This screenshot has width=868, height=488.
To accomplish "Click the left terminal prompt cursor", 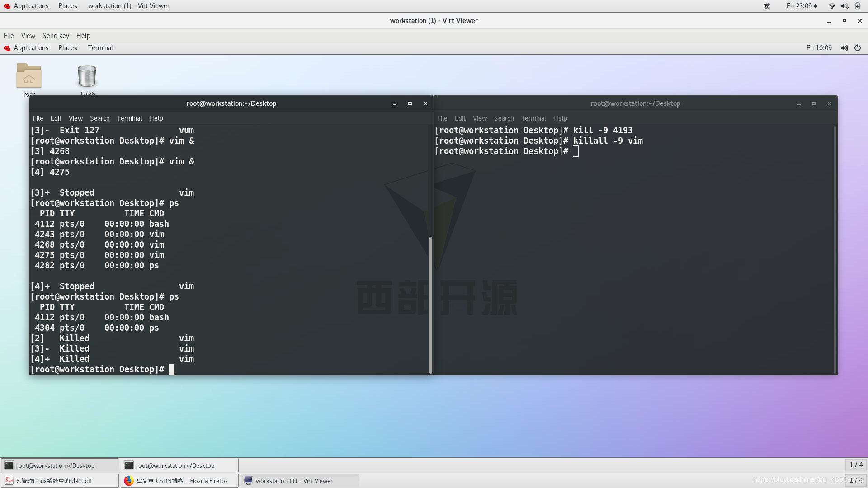I will [171, 370].
